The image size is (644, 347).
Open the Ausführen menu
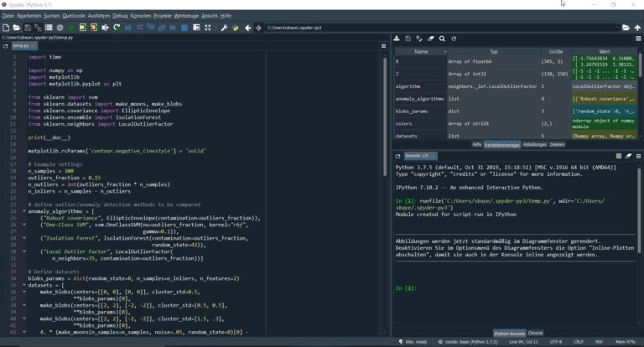(x=99, y=16)
